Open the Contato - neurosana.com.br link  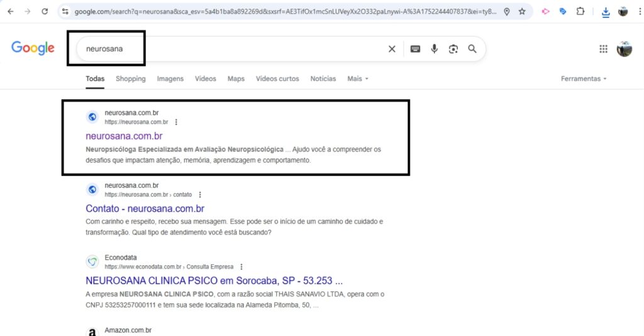click(x=145, y=209)
